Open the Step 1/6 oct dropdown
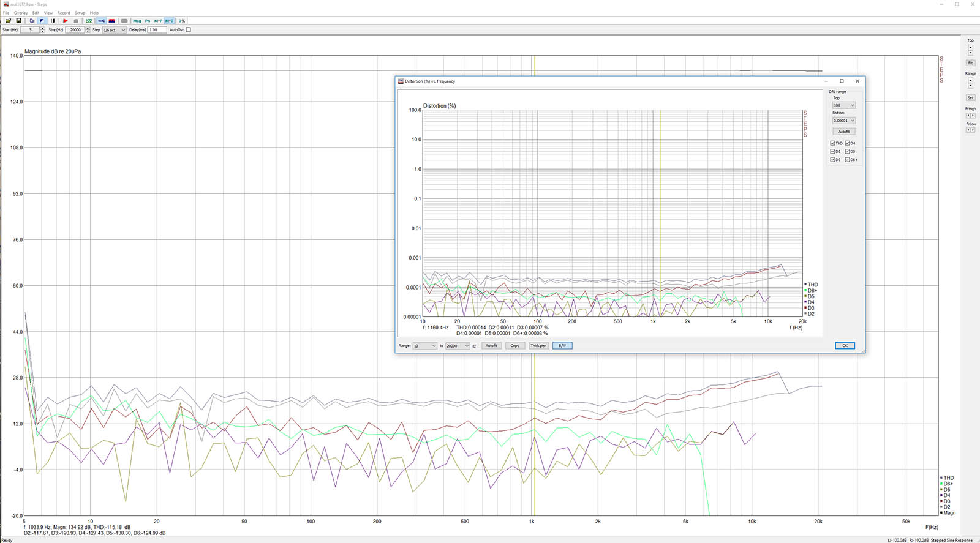The width and height of the screenshot is (980, 543). (114, 29)
